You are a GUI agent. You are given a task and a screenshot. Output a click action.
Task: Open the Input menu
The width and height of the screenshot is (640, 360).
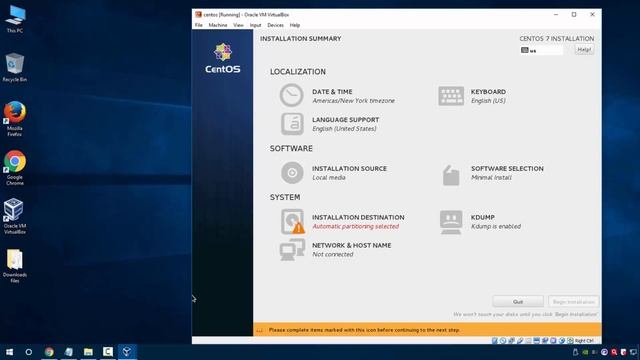coord(256,25)
